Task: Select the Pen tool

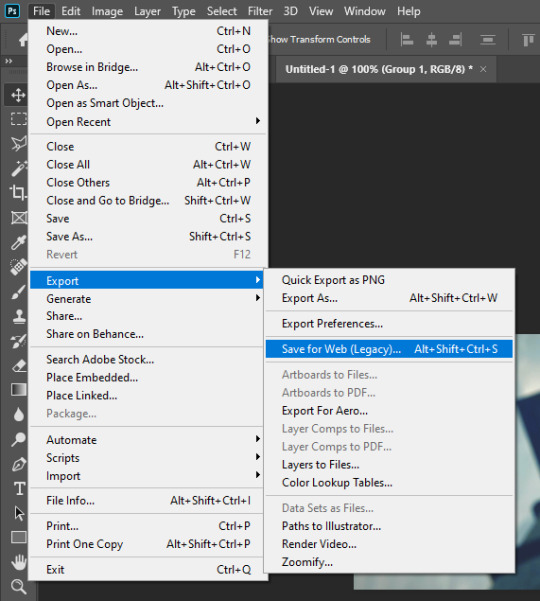Action: [19, 464]
